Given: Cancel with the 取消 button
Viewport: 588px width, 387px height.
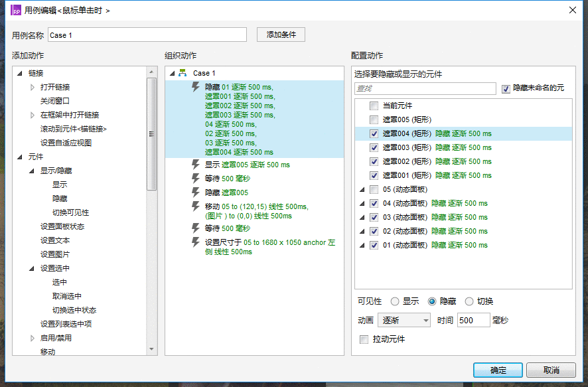Looking at the screenshot, I should pos(551,370).
